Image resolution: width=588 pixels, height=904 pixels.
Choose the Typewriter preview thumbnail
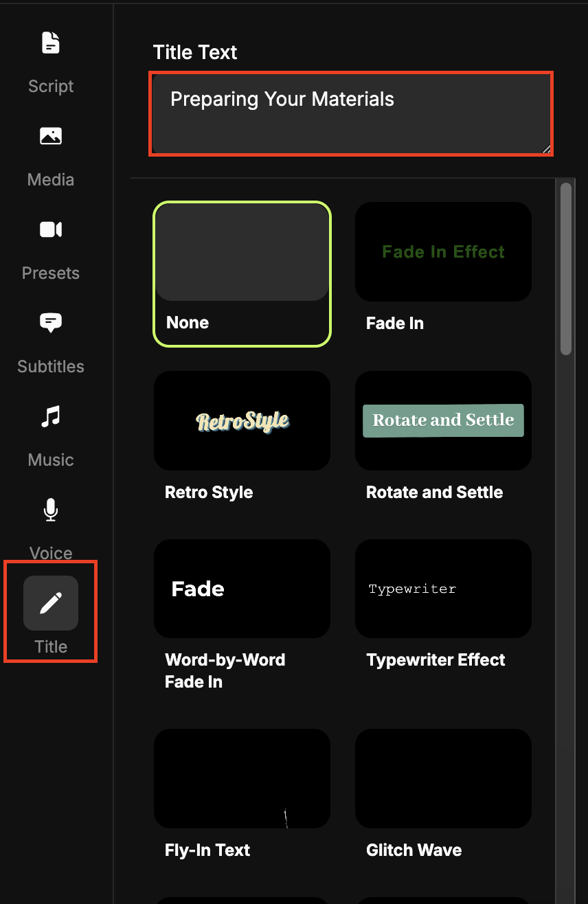pyautogui.click(x=443, y=589)
